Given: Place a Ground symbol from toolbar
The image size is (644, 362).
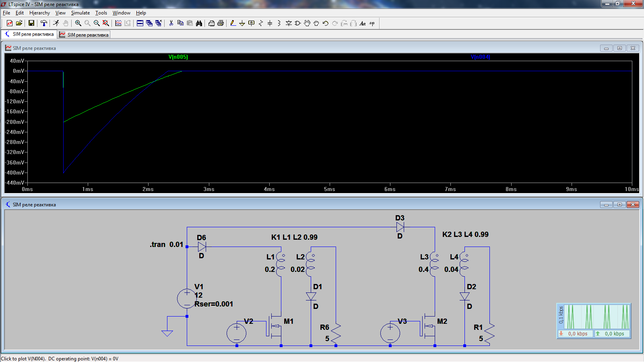Looking at the screenshot, I should pos(242,23).
